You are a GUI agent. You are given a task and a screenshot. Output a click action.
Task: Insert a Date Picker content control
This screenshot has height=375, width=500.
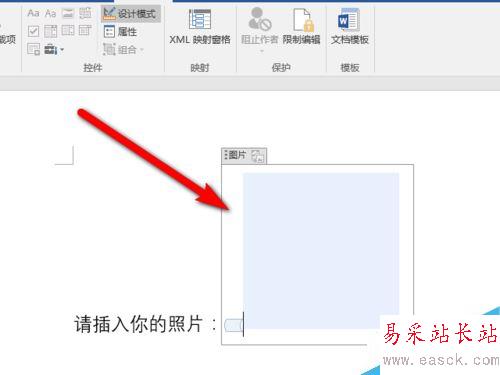point(85,31)
